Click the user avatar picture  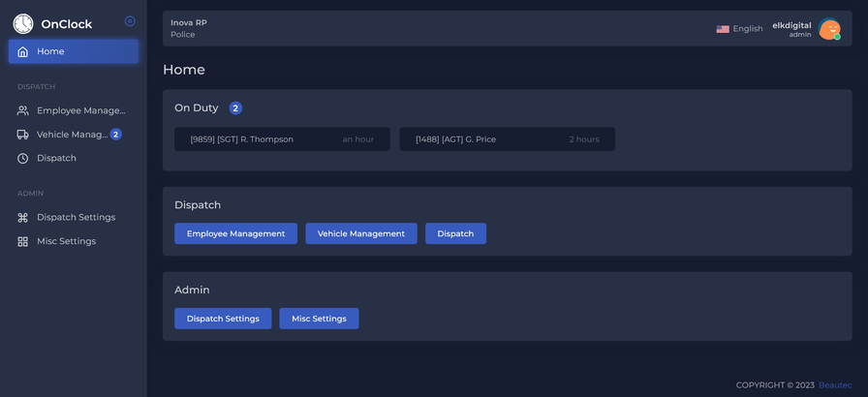point(829,29)
